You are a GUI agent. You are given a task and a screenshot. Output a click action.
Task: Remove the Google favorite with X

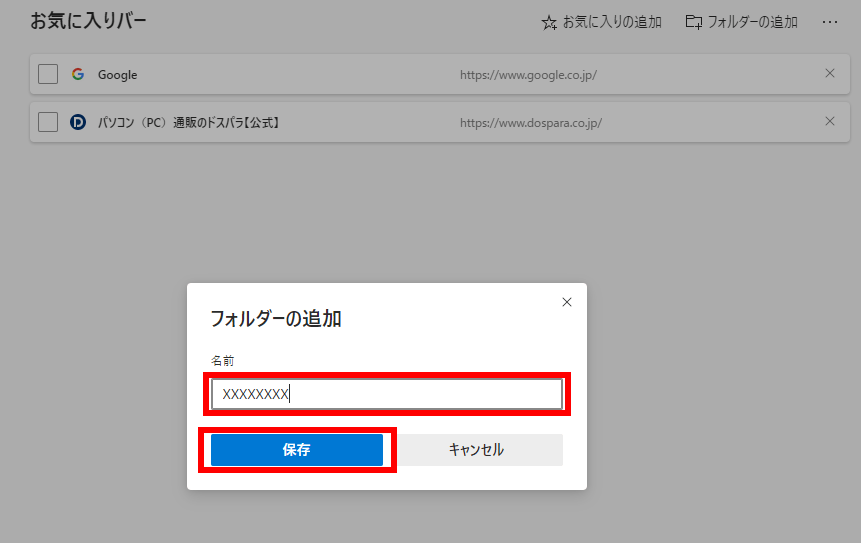pos(830,74)
